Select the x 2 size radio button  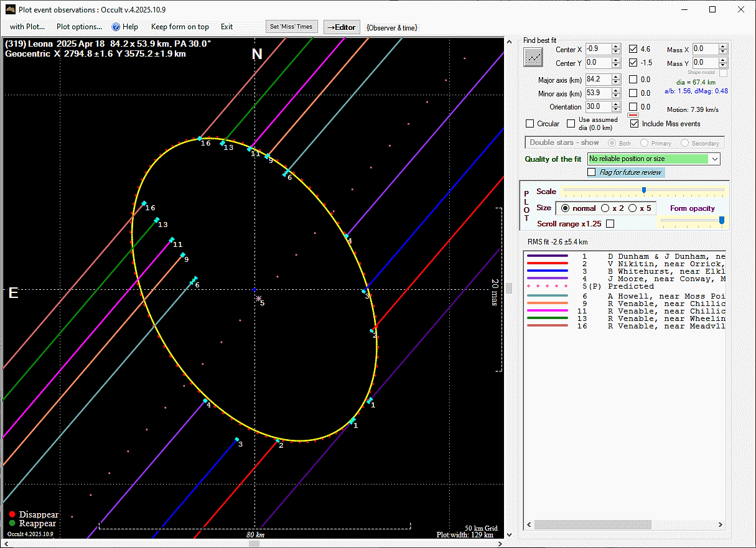coord(605,208)
